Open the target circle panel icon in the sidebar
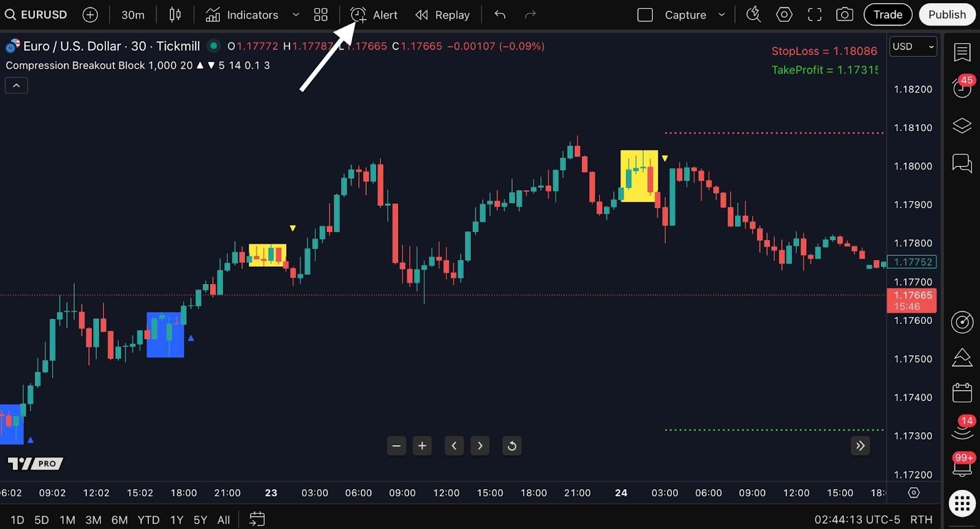Viewport: 980px width, 529px height. tap(962, 322)
